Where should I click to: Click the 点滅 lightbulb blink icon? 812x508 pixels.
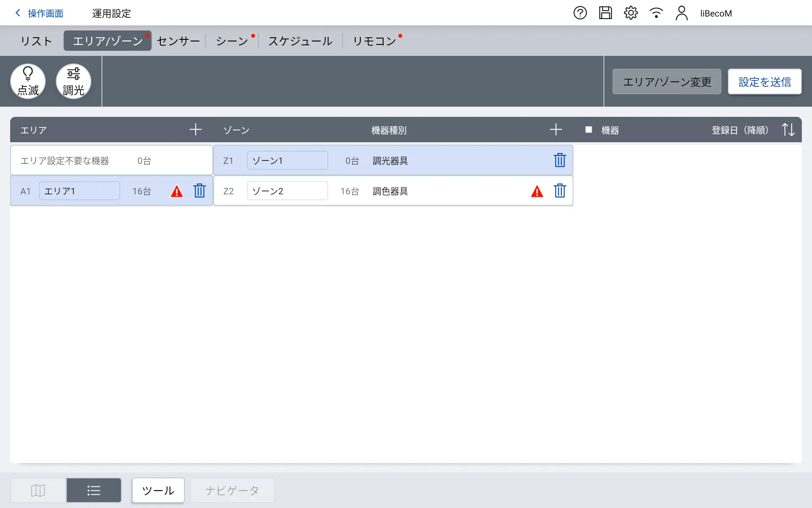click(28, 81)
